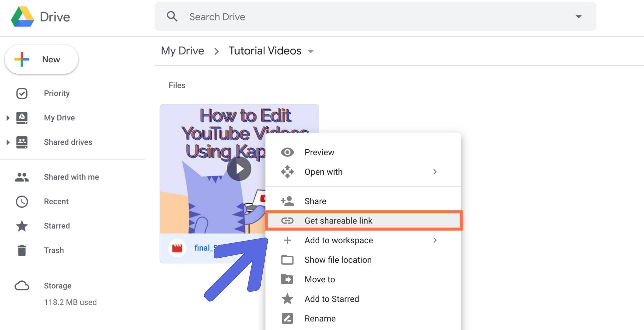
Task: Go to My Drive breadcrumb
Action: (182, 51)
